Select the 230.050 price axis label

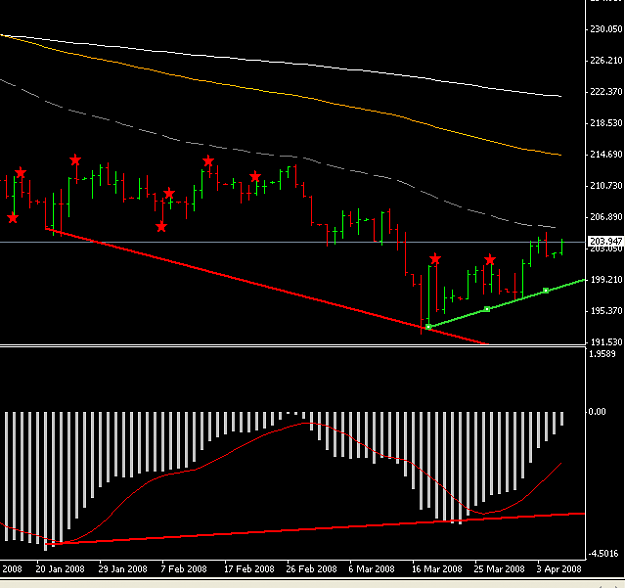pyautogui.click(x=606, y=29)
